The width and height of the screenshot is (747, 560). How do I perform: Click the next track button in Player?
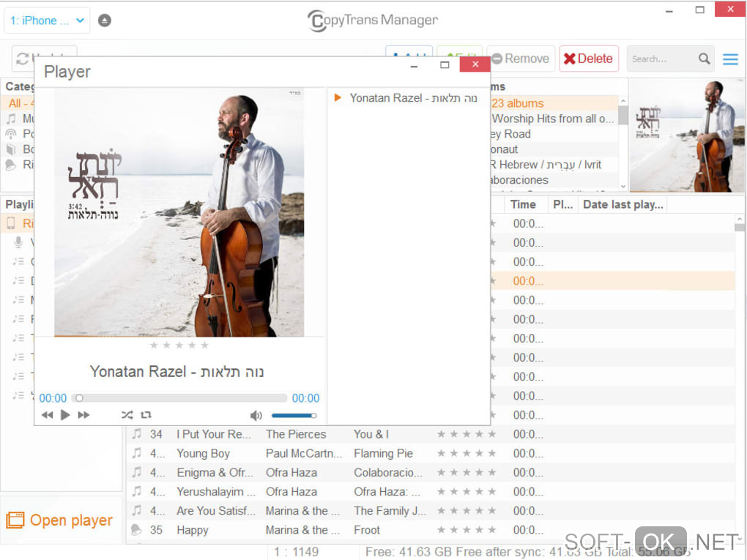click(x=83, y=415)
